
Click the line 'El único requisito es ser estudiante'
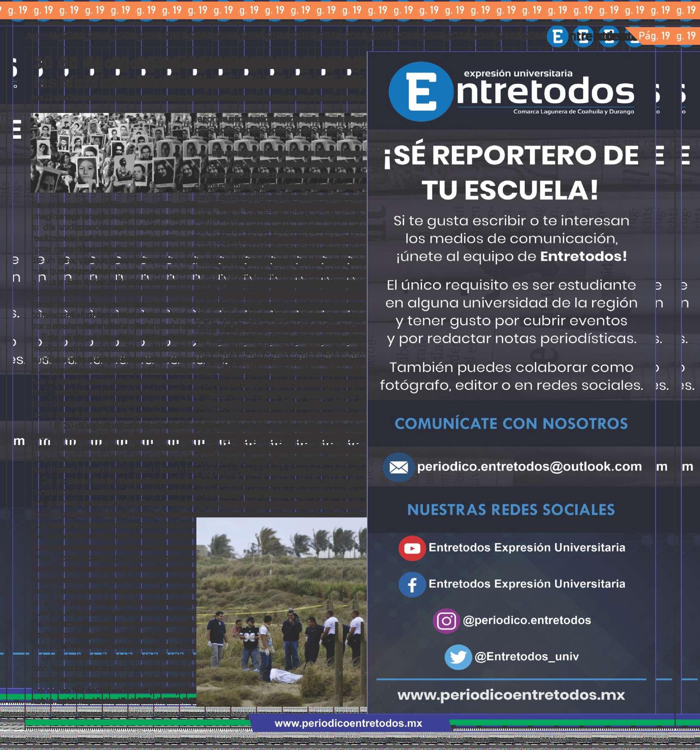point(511,285)
